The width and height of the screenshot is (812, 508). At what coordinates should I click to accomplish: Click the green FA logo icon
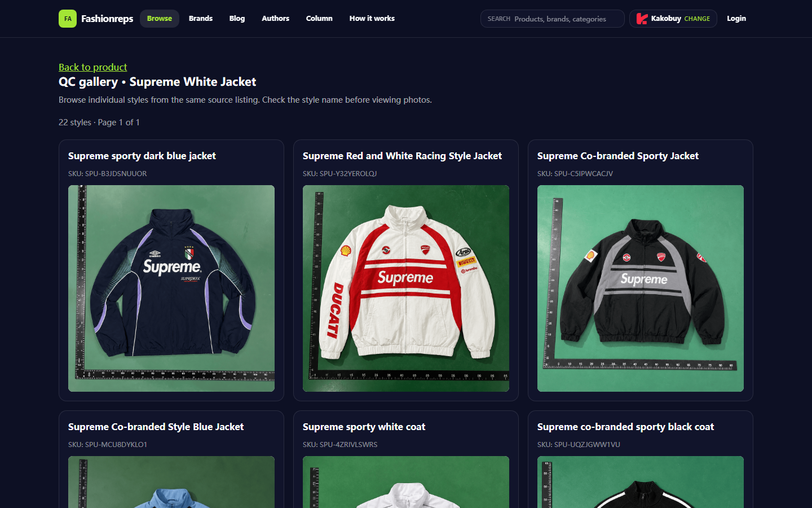[x=68, y=19]
